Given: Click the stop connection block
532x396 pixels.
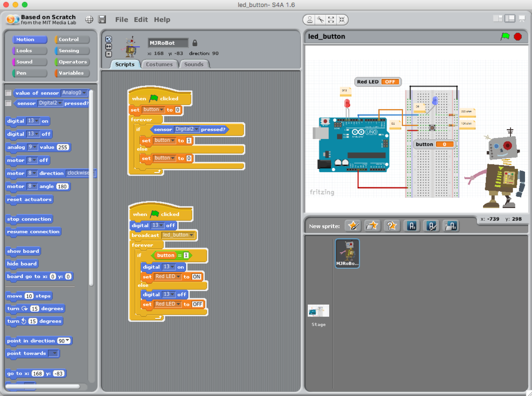Looking at the screenshot, I should (29, 219).
